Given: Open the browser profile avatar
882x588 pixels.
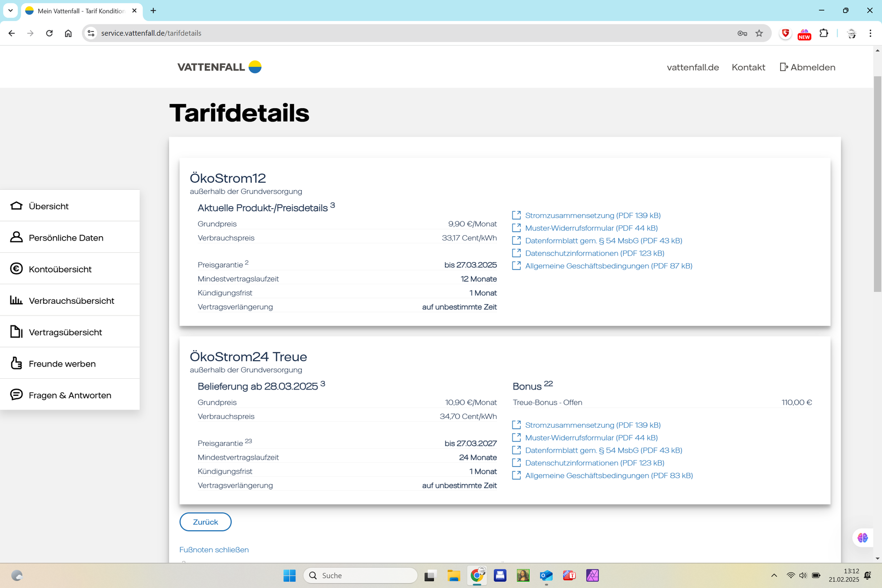Looking at the screenshot, I should pyautogui.click(x=852, y=33).
